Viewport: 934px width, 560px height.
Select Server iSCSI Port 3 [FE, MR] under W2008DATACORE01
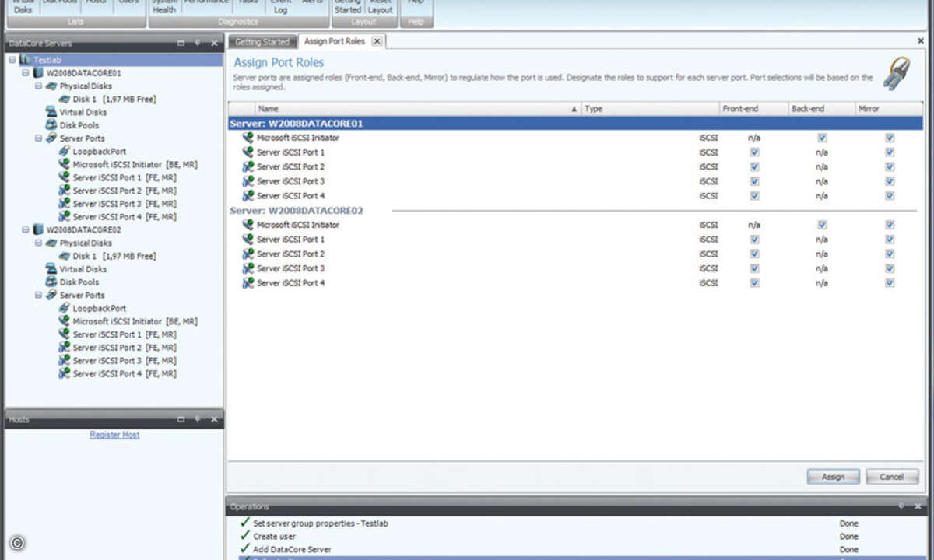pyautogui.click(x=125, y=204)
